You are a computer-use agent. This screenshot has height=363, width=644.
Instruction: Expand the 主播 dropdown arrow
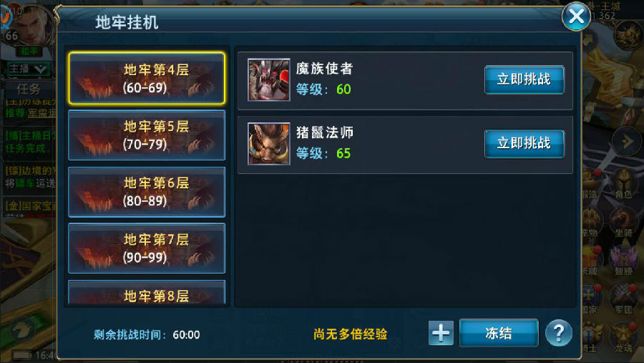pos(40,69)
